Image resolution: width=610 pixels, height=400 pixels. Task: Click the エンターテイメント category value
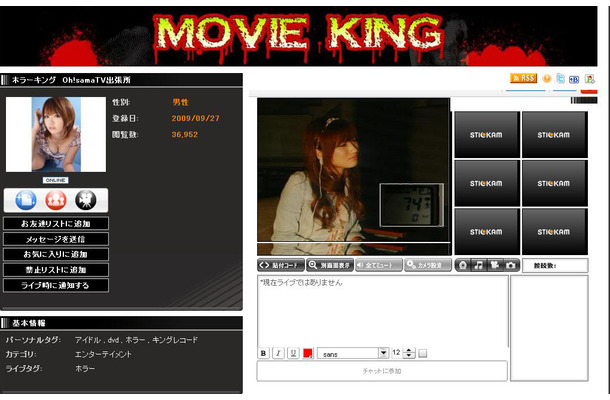click(103, 354)
